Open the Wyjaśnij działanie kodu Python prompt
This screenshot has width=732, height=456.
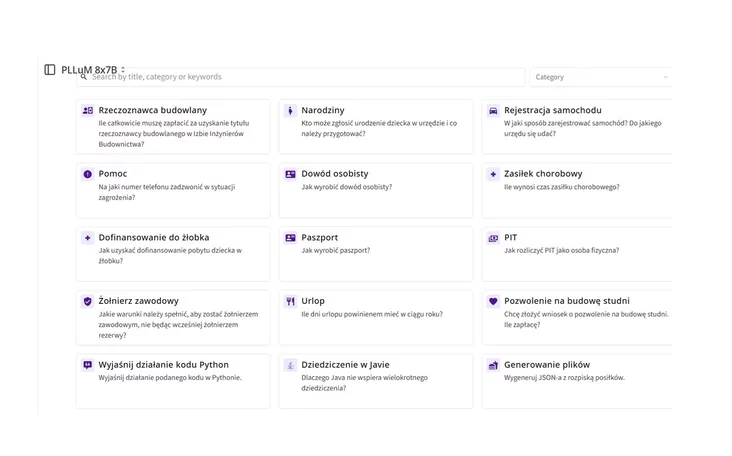click(x=172, y=380)
